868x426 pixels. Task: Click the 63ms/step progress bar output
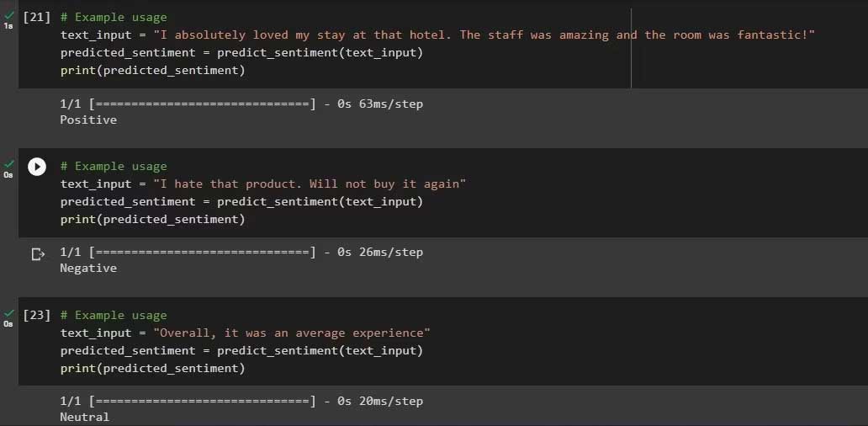(x=241, y=104)
